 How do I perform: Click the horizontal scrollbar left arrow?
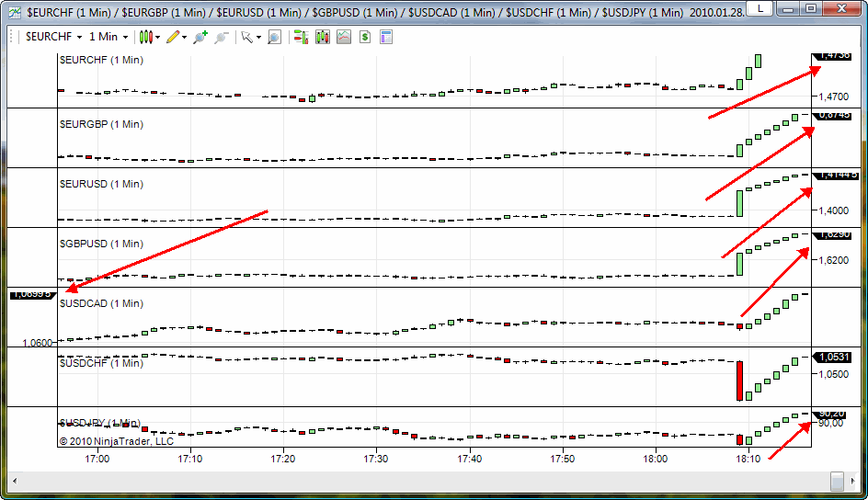[15, 481]
